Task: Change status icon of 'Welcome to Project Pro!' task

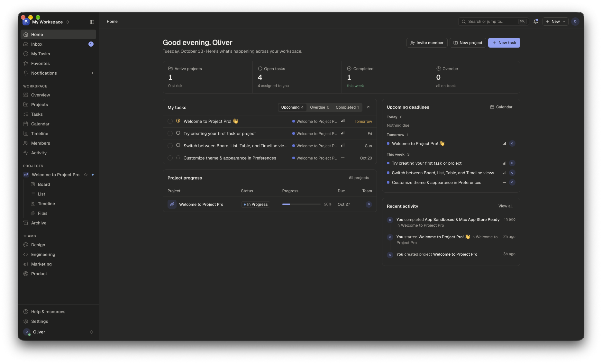Action: (x=178, y=121)
